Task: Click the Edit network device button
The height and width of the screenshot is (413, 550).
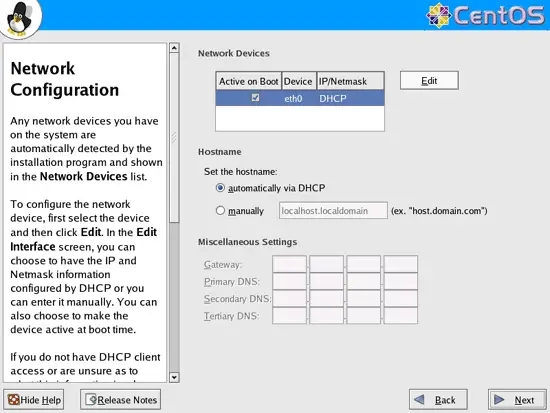Action: point(429,80)
